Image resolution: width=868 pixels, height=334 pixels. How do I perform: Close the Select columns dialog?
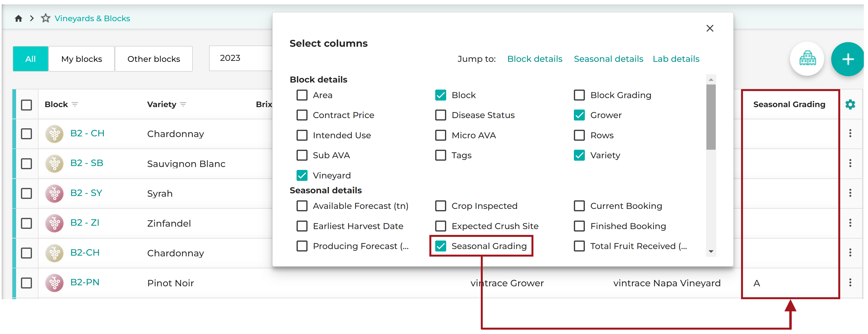coord(710,28)
